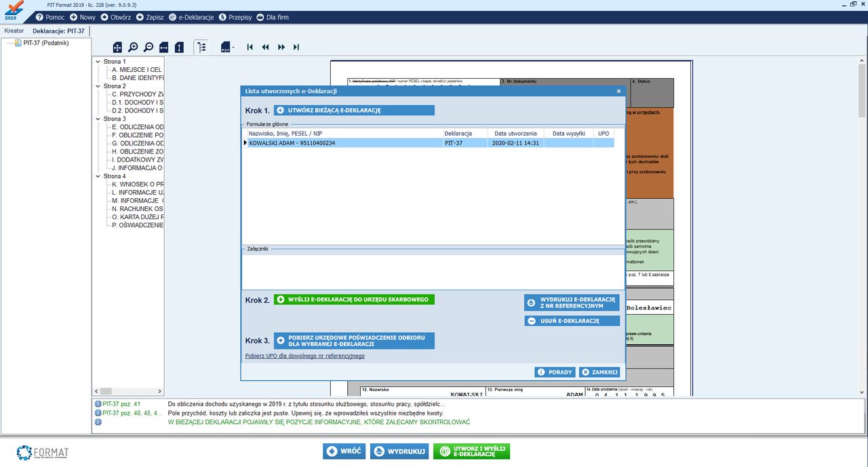
Task: Select tree item N. RACHUNEK OS
Action: tap(138, 208)
